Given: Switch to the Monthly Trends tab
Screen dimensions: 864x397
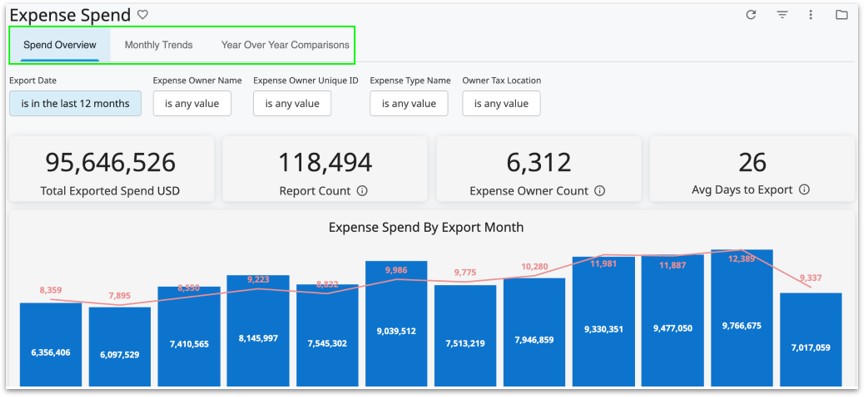Looking at the screenshot, I should pos(159,45).
